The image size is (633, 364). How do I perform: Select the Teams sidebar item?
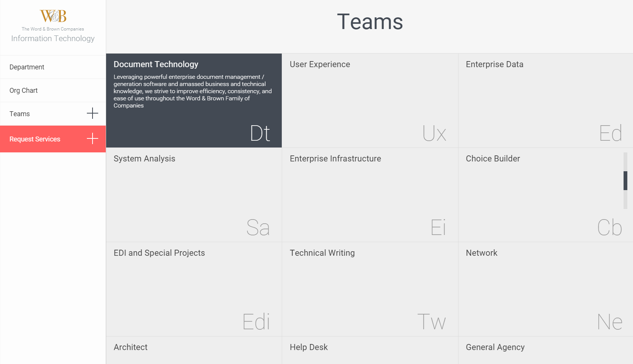click(20, 114)
